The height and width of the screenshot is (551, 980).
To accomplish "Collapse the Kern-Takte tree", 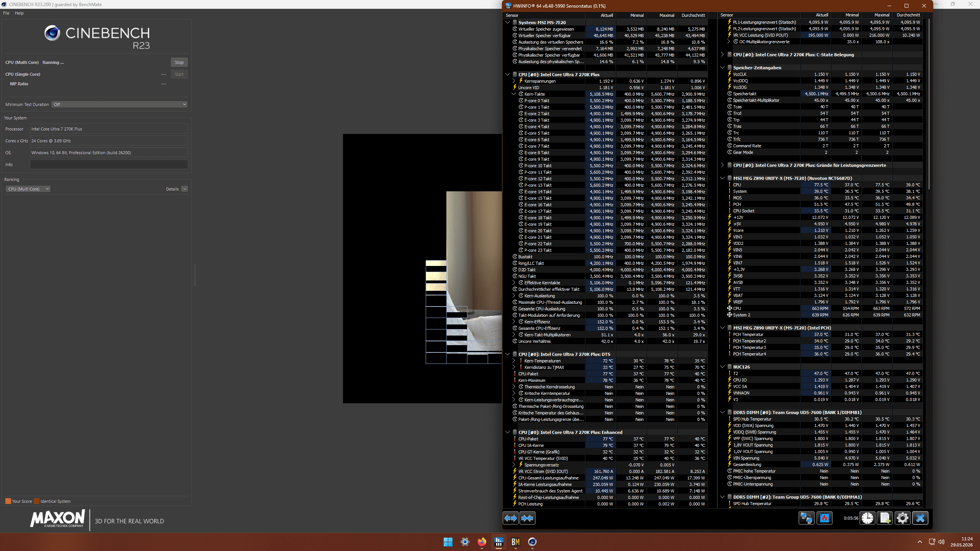I will coord(514,94).
